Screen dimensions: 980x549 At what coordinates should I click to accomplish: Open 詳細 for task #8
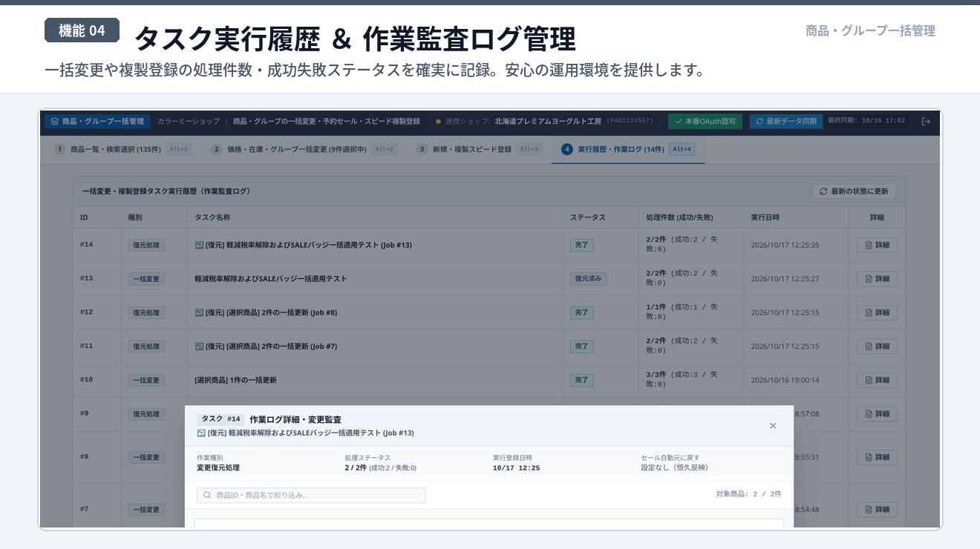point(877,457)
